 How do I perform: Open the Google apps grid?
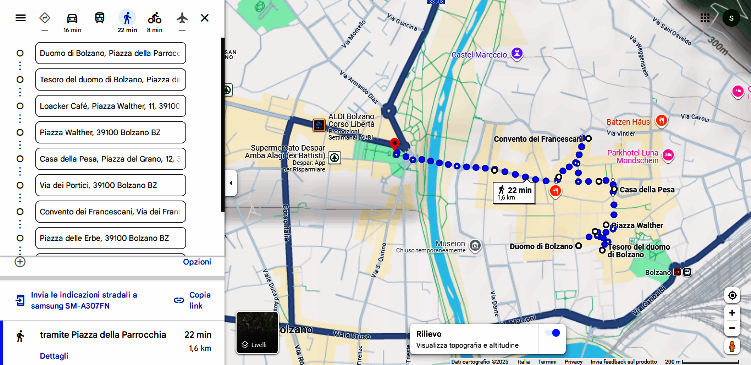[x=705, y=18]
